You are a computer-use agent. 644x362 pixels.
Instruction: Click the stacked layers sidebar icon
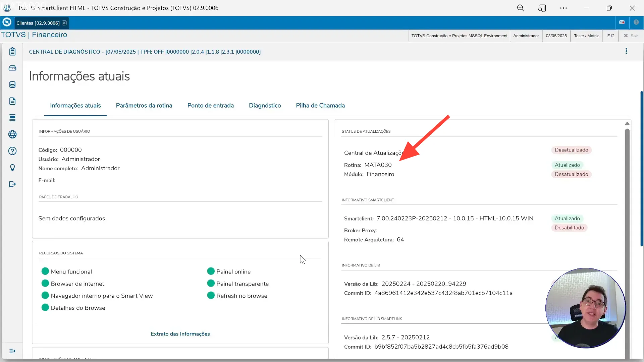tap(12, 118)
